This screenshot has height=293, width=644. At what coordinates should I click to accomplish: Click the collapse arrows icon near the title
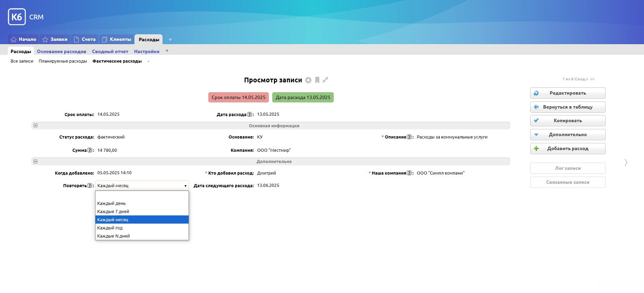(x=326, y=80)
